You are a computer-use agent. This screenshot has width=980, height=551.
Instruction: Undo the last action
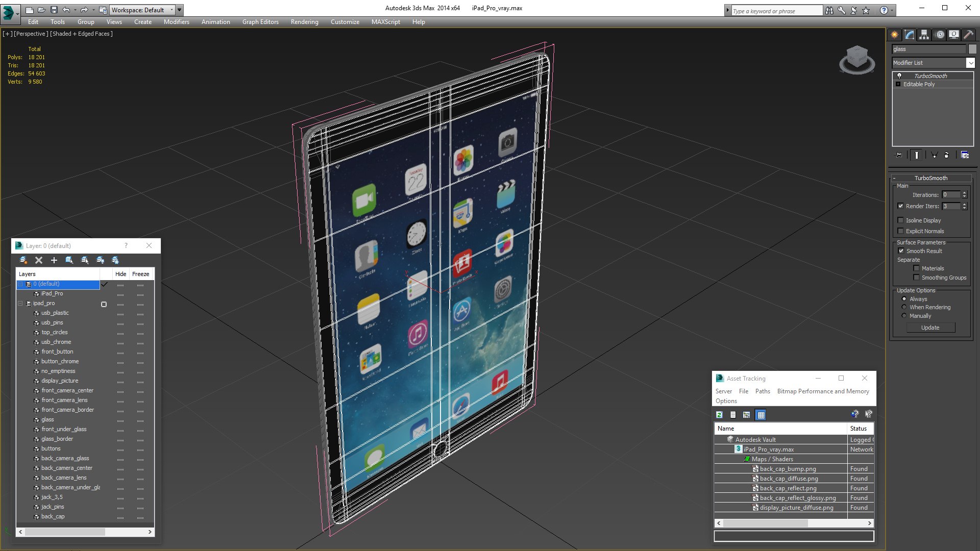pos(66,10)
